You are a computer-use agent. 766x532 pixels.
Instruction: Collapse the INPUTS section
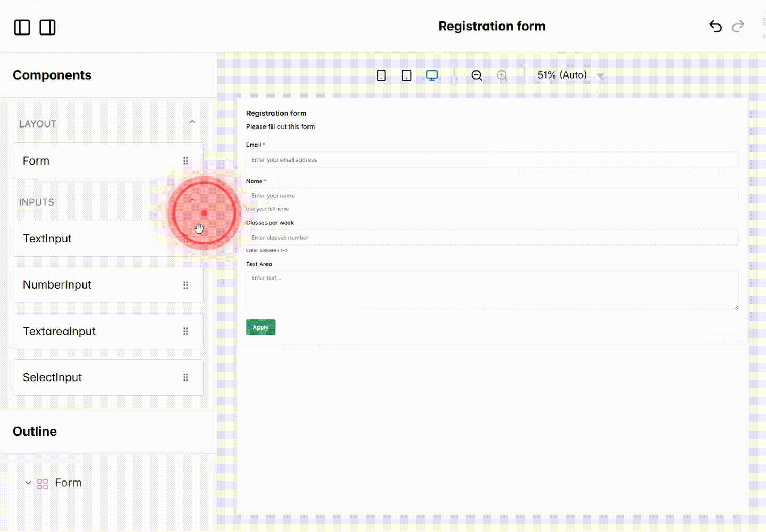192,200
